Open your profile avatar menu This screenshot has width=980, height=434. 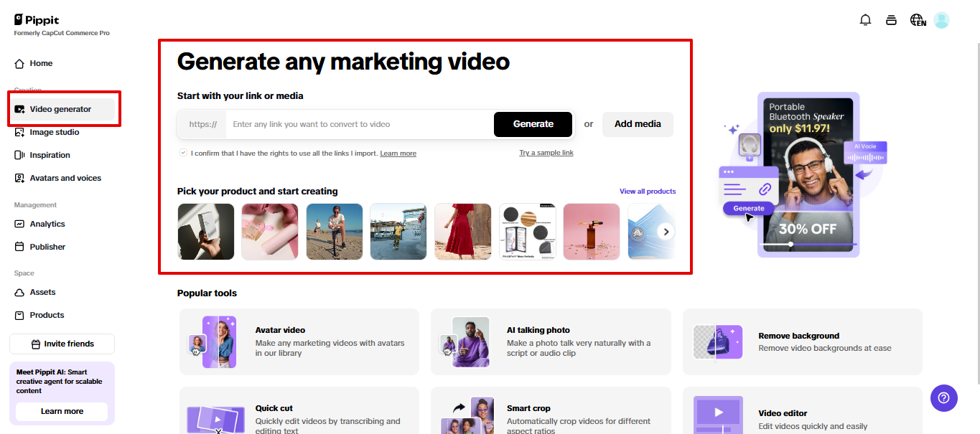coord(941,20)
